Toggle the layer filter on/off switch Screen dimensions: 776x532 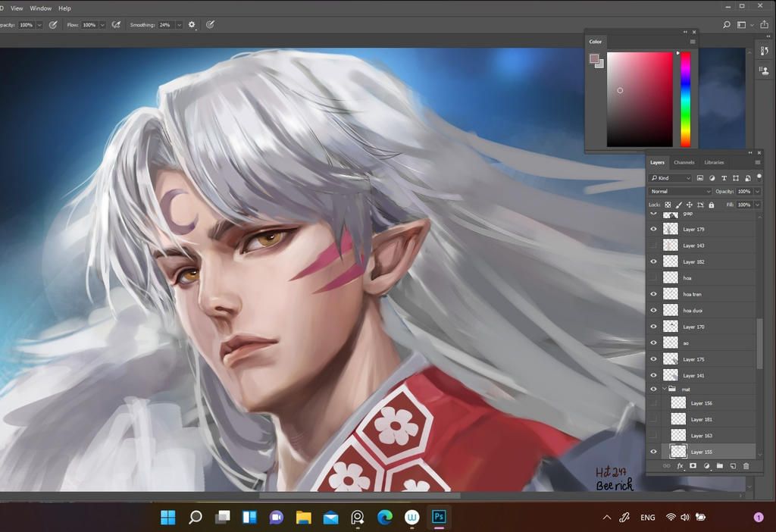pos(759,177)
